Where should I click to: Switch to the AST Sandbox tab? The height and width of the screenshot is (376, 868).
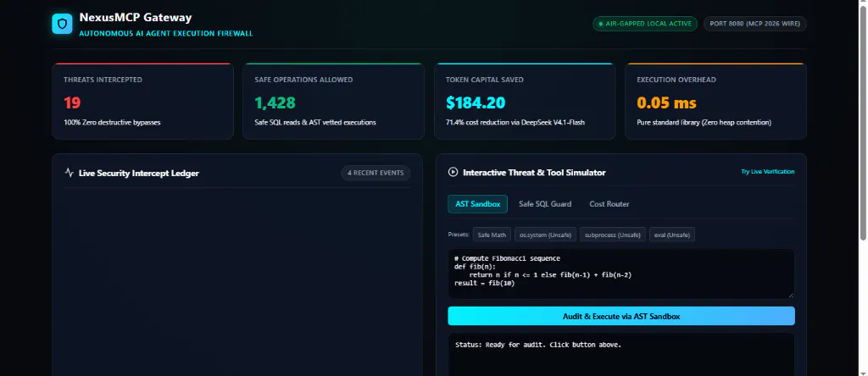click(x=477, y=204)
